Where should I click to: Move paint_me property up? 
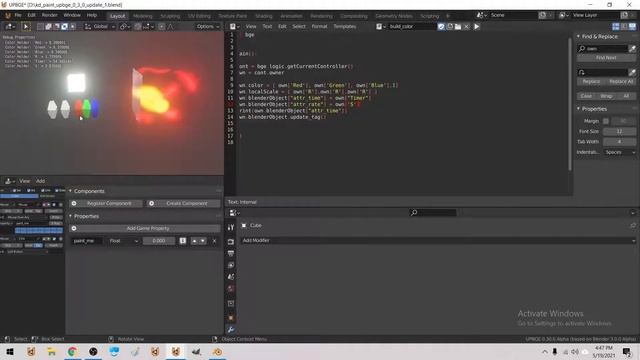coord(194,241)
